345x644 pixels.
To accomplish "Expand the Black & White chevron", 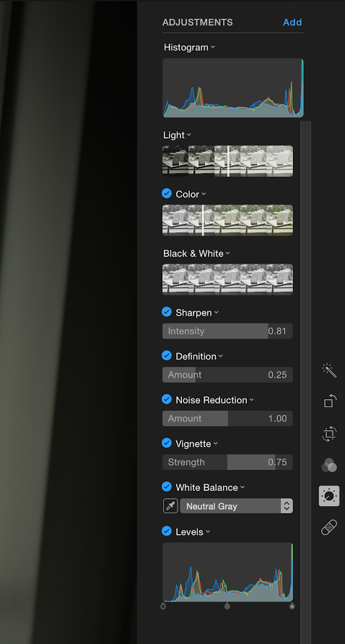I will [228, 253].
